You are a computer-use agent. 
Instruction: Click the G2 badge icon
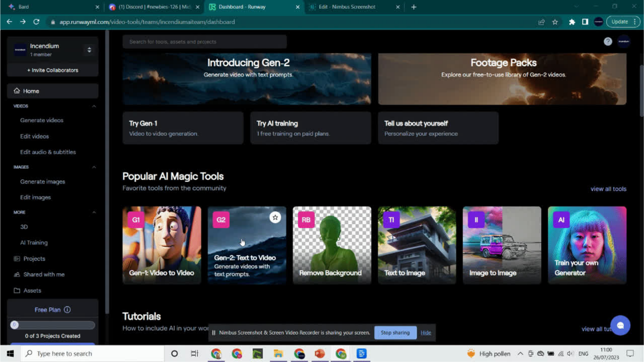click(x=221, y=220)
